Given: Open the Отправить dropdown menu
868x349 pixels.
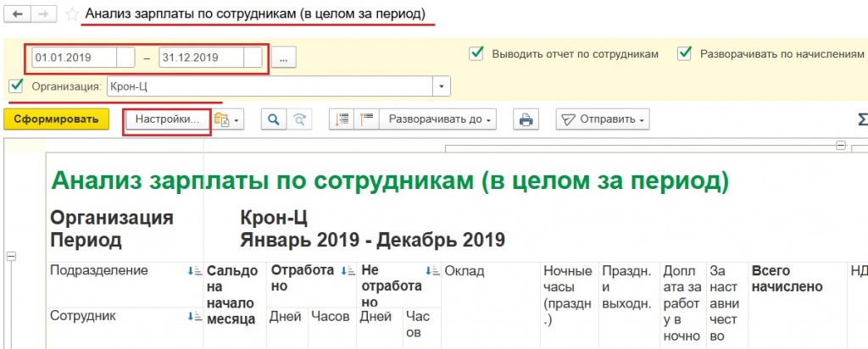Looking at the screenshot, I should pos(603,119).
